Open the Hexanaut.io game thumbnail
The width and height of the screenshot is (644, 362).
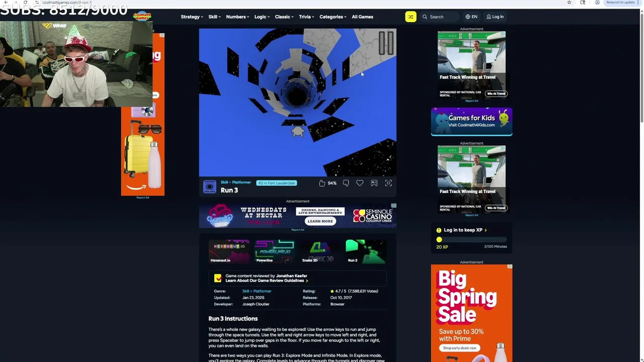229,251
